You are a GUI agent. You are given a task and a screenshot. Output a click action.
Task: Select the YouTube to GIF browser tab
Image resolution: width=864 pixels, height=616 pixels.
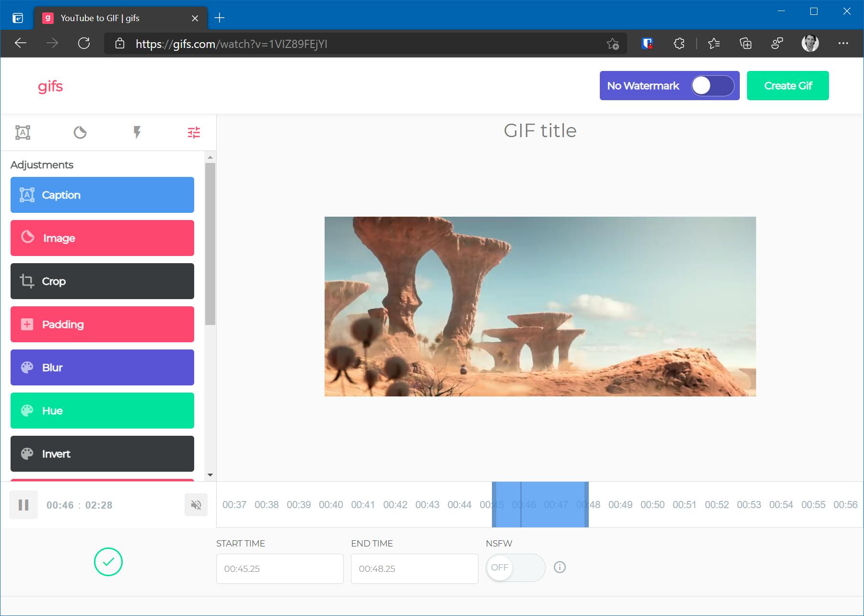pyautogui.click(x=121, y=18)
